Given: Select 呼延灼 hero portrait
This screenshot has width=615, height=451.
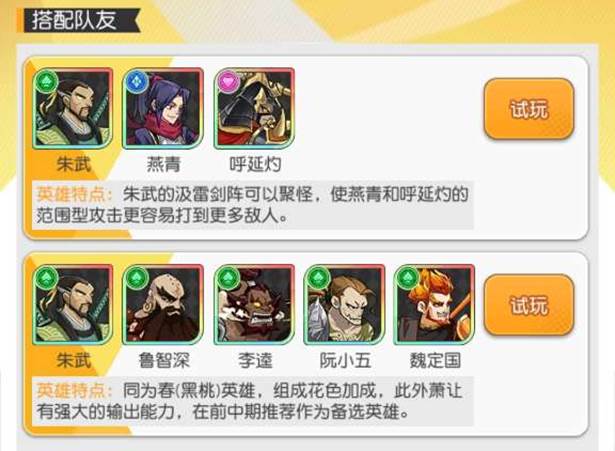Looking at the screenshot, I should [255, 108].
